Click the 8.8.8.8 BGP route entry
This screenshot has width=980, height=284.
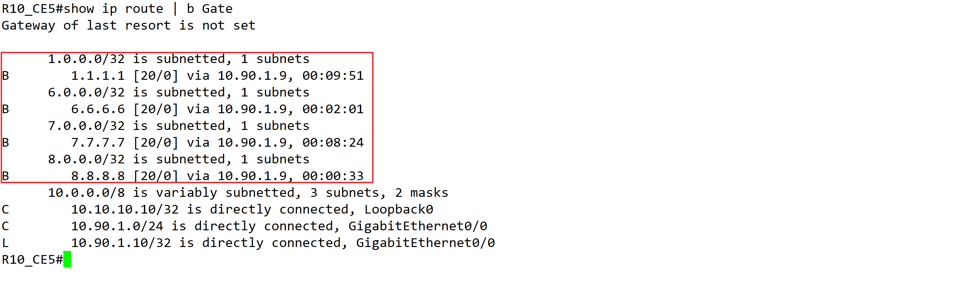[x=183, y=176]
